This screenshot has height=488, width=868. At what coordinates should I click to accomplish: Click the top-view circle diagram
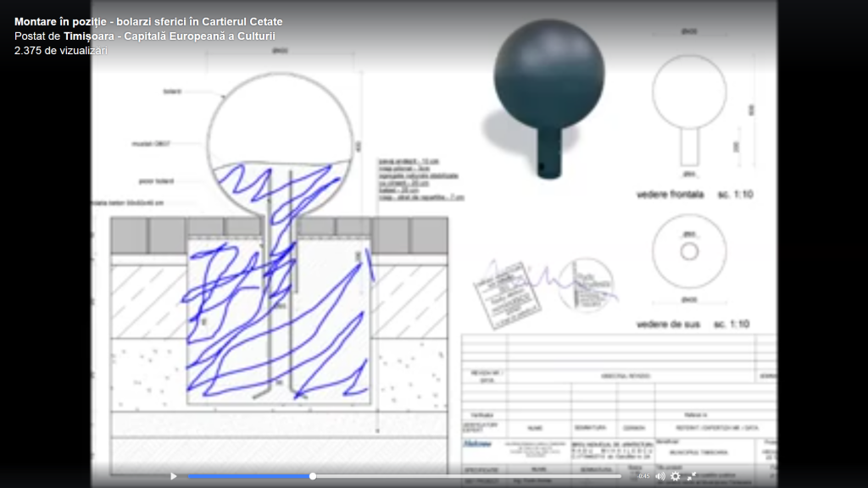point(689,251)
